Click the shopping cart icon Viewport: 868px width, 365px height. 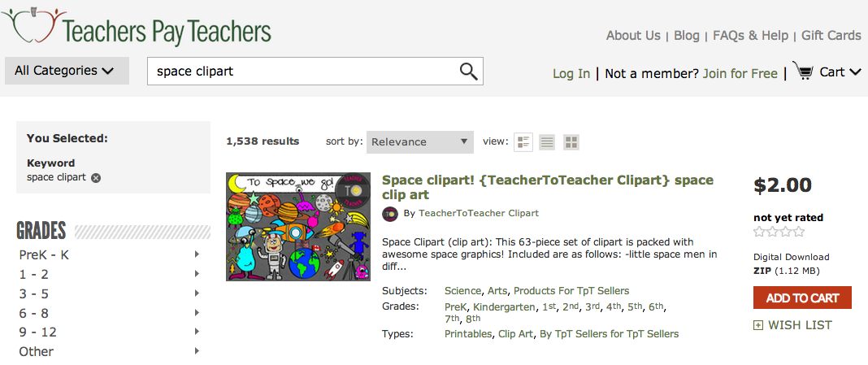(803, 71)
